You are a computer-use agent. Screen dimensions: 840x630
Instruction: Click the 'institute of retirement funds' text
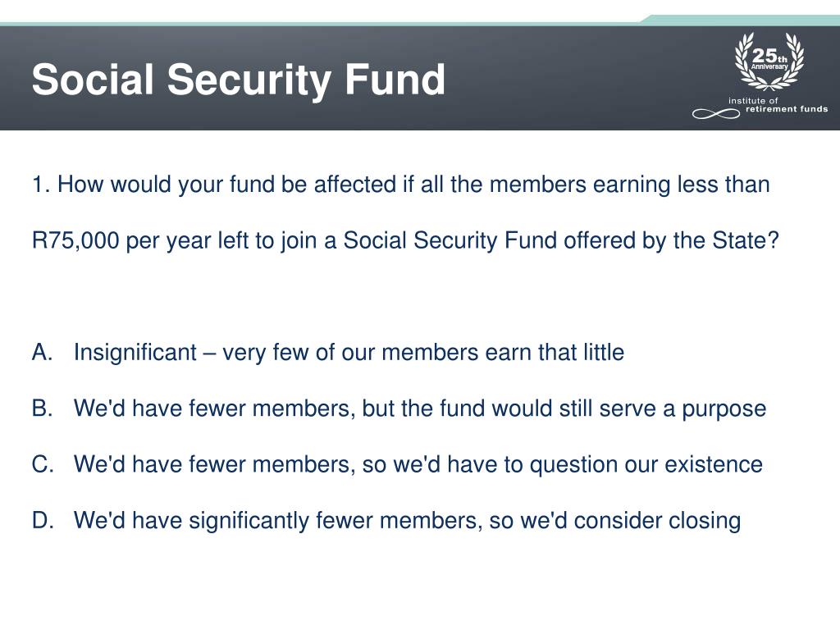tap(778, 105)
